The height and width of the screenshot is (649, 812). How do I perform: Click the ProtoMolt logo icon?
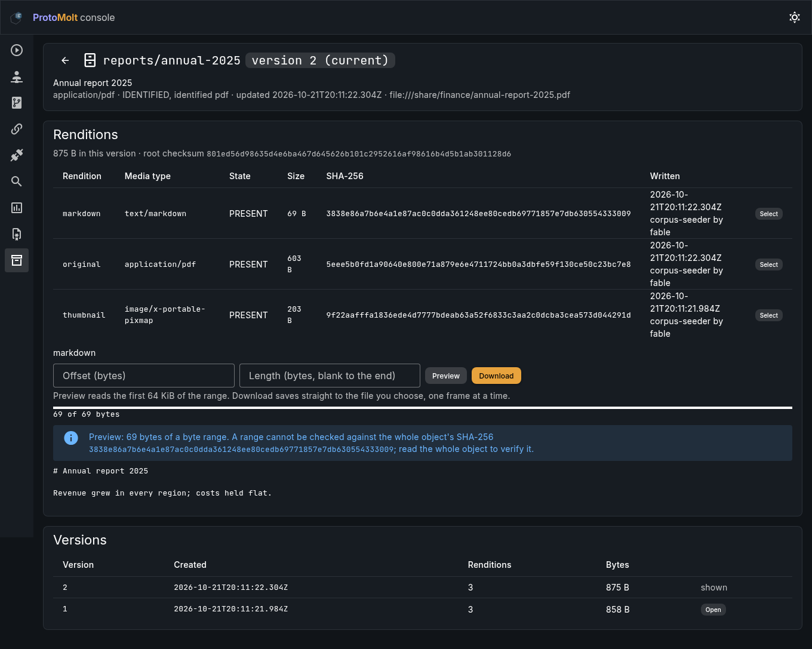(x=17, y=17)
